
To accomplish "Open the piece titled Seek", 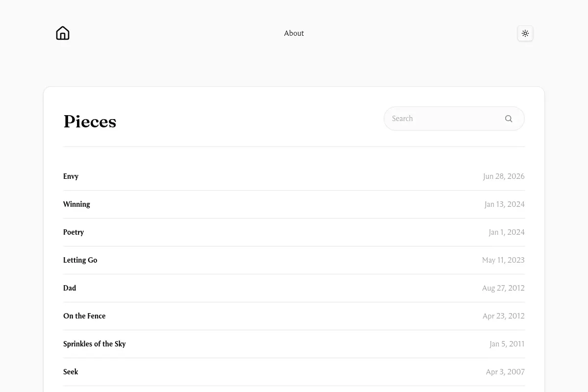I will (x=71, y=372).
